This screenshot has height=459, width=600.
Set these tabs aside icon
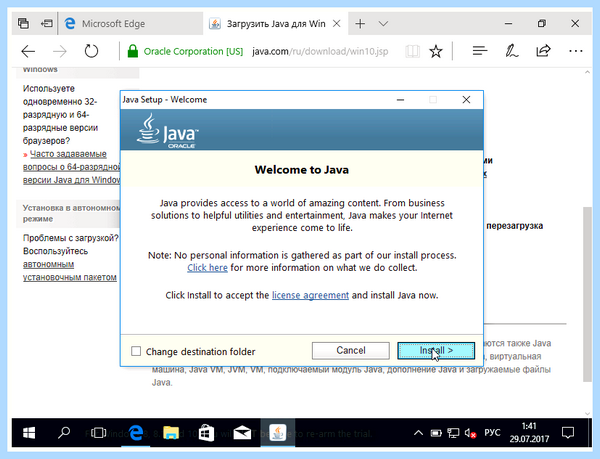point(47,24)
